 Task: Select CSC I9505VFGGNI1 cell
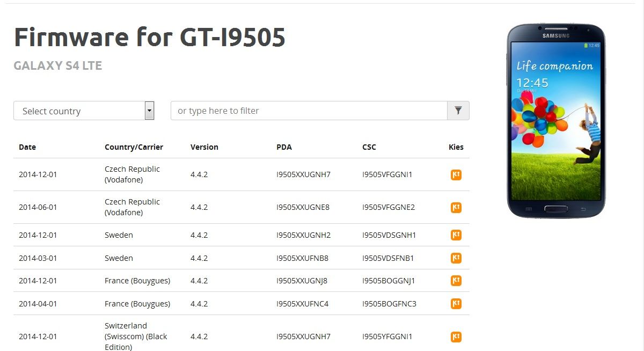point(387,174)
